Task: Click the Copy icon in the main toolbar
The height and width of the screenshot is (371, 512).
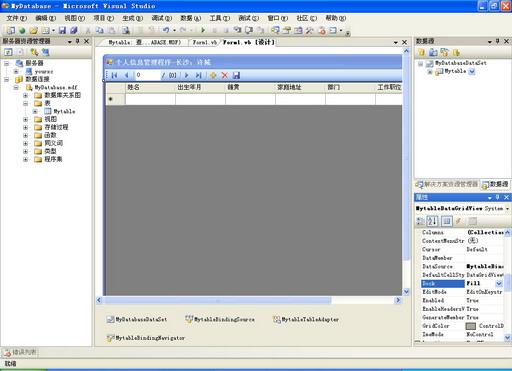Action: pos(99,30)
